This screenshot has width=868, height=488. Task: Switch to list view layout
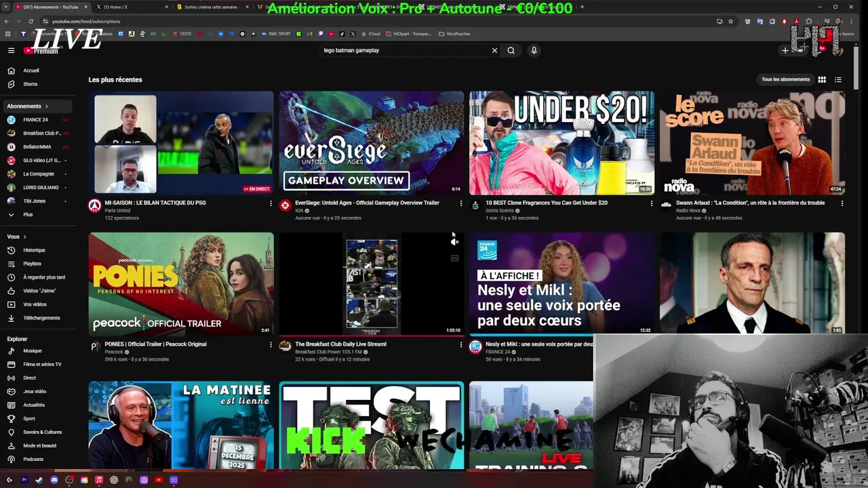click(838, 79)
